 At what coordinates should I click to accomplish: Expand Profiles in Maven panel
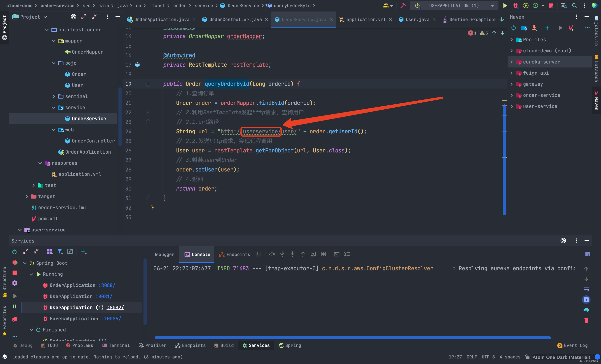point(512,39)
